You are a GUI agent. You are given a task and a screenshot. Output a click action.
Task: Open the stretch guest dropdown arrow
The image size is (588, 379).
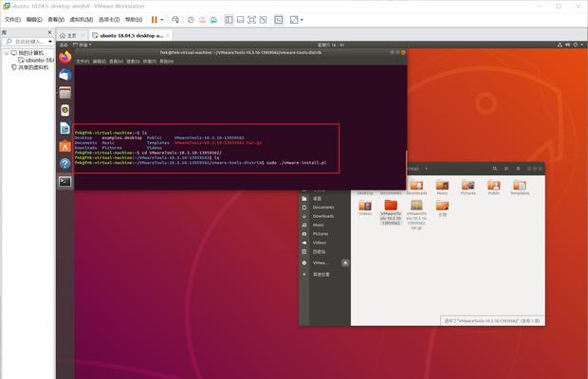click(302, 20)
